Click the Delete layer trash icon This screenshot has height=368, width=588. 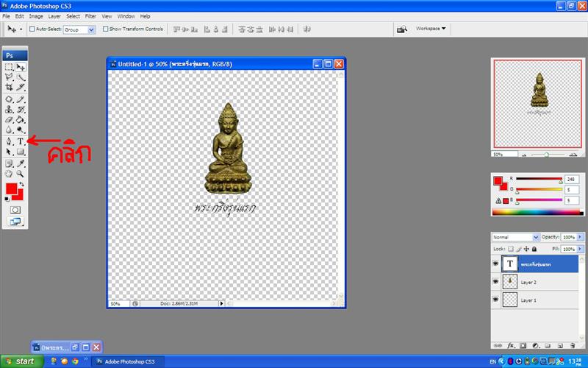(571, 344)
